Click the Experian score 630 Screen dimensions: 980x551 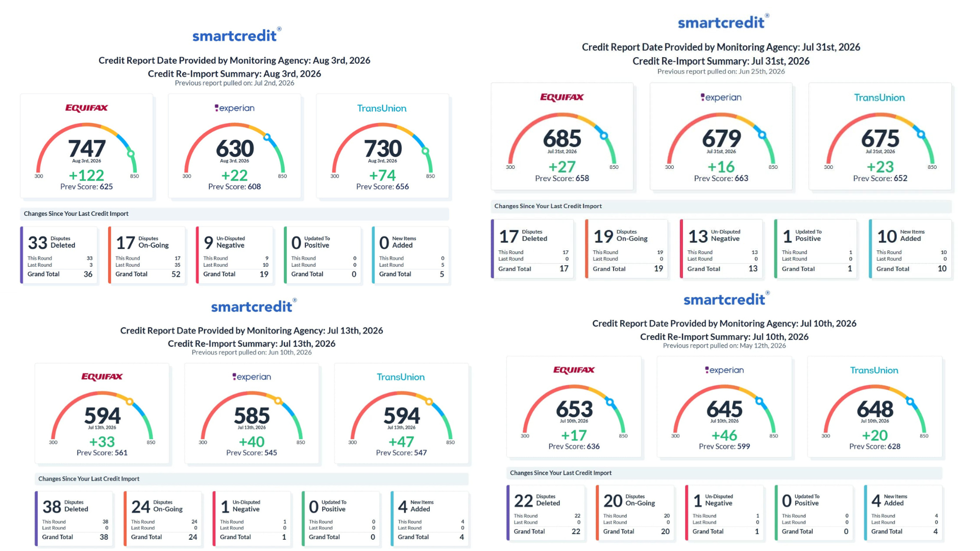(x=235, y=148)
